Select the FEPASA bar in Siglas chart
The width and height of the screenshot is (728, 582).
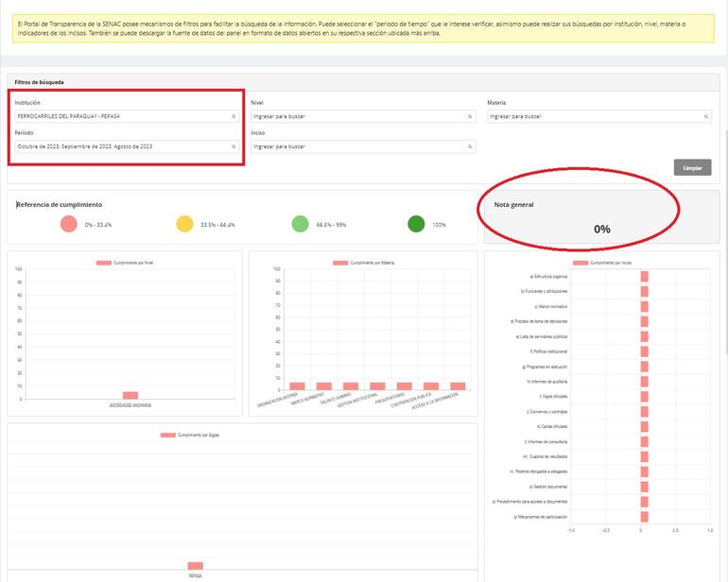pos(195,565)
